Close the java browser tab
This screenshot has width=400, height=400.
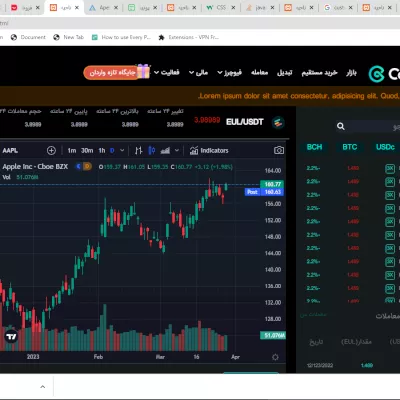click(x=272, y=7)
